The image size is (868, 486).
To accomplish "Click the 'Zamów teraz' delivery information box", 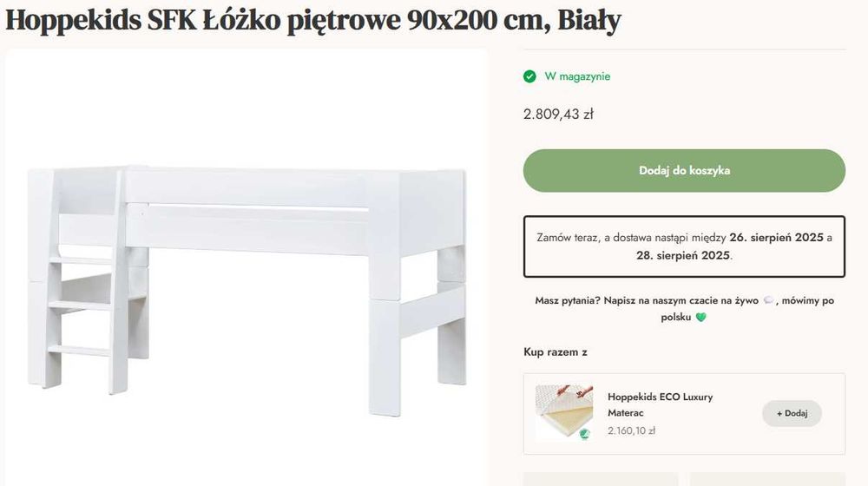I will click(684, 246).
